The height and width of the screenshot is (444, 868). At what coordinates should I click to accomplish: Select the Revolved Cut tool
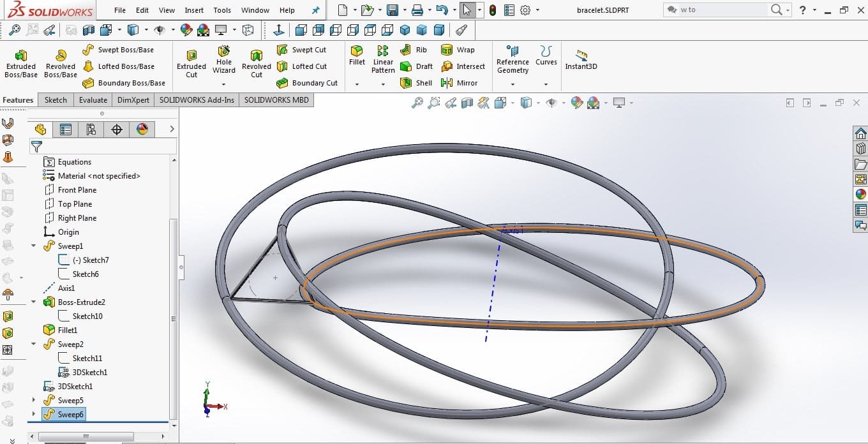click(256, 64)
